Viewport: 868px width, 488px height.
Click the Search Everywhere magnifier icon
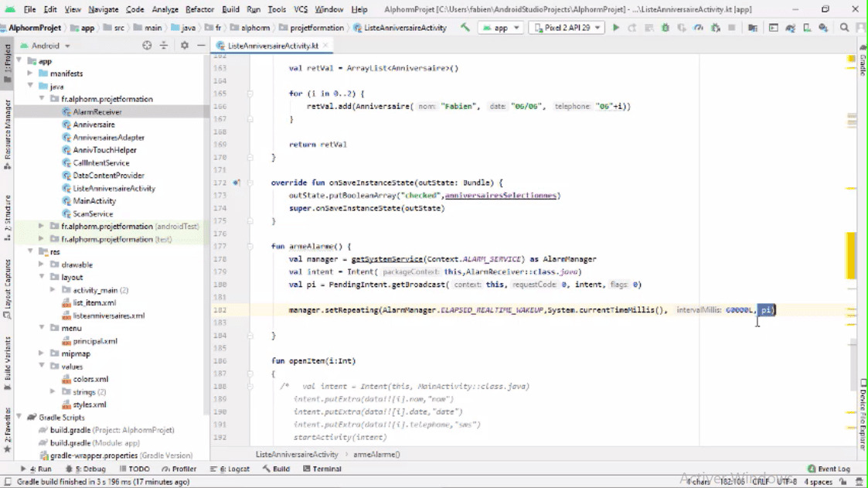(x=844, y=26)
